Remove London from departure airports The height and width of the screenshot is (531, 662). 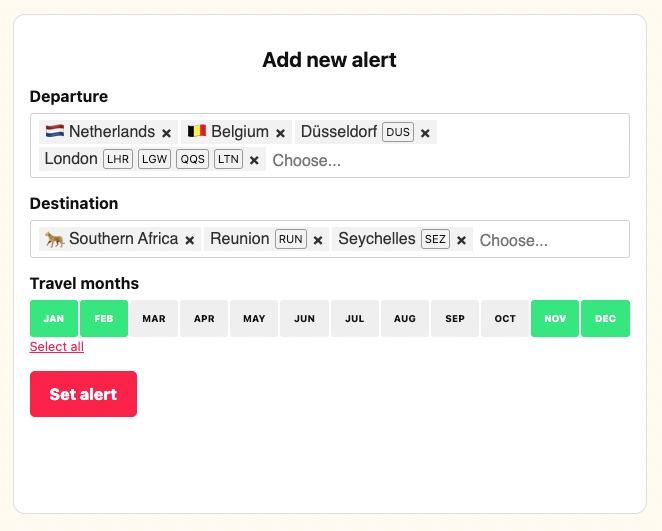point(254,160)
